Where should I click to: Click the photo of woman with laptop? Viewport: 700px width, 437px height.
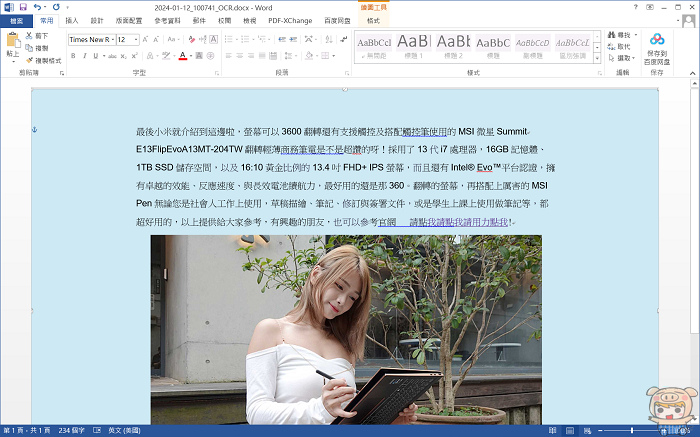346,330
